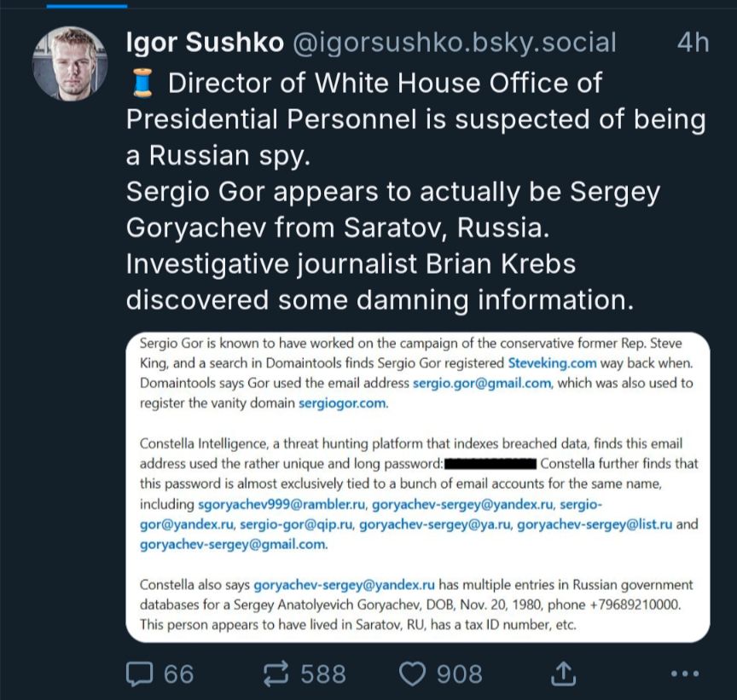Click sergio.gor@gmail.com text in the image

[x=482, y=384]
